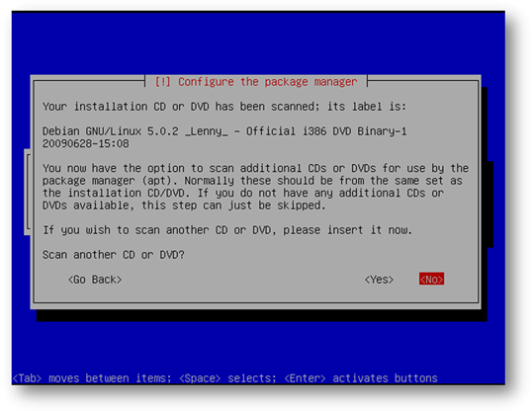Click the hidden dialog edge at left
532x411 pixels.
tap(28, 192)
